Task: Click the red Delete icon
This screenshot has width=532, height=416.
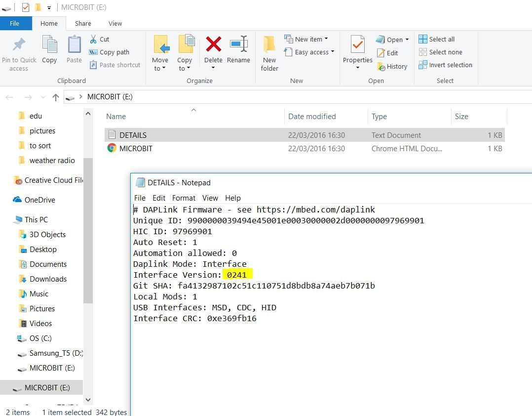Action: click(213, 44)
